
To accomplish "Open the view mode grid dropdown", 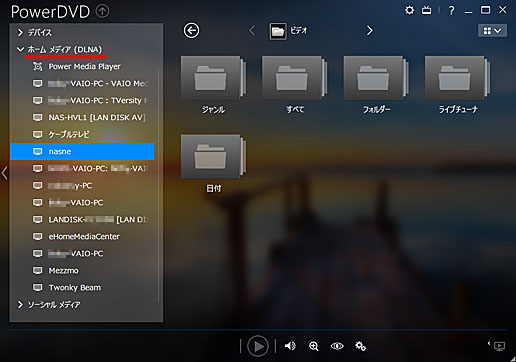I will 492,31.
